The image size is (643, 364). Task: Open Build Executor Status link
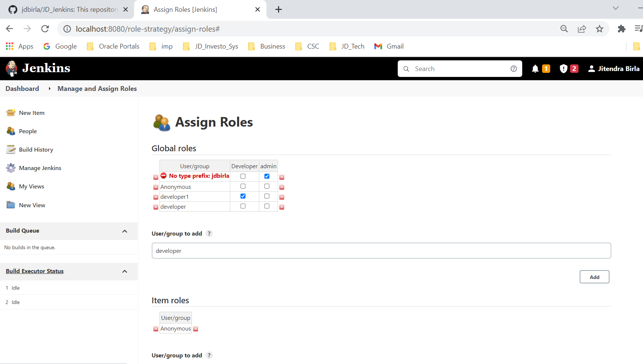click(x=35, y=271)
